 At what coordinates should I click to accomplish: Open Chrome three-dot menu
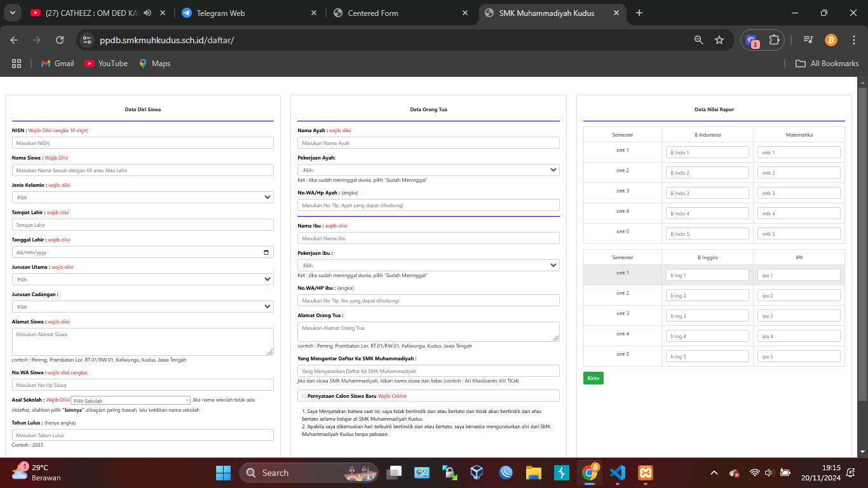point(853,40)
